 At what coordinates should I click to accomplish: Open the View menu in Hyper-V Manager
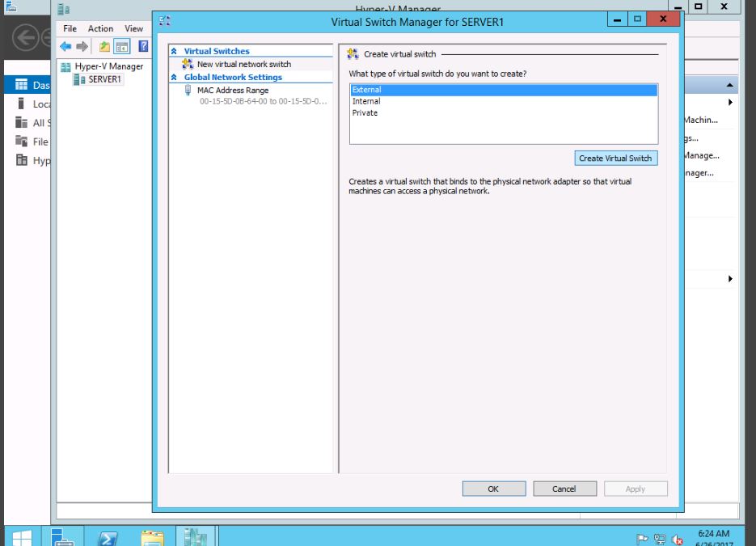[x=133, y=28]
